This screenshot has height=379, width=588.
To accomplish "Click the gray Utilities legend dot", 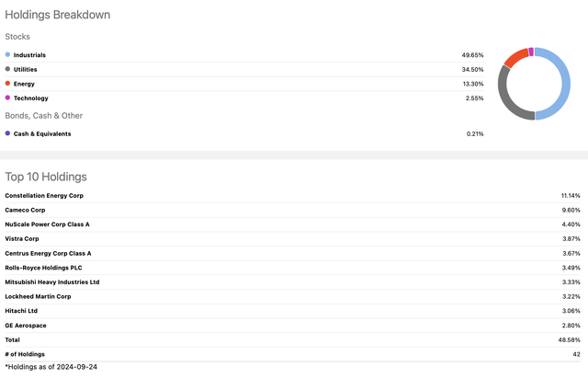I will 8,69.
